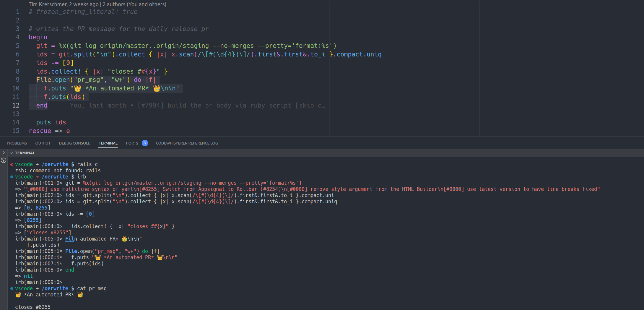This screenshot has width=644, height=310.
Task: Click the irb(main):009:0> prompt
Action: (x=39, y=282)
